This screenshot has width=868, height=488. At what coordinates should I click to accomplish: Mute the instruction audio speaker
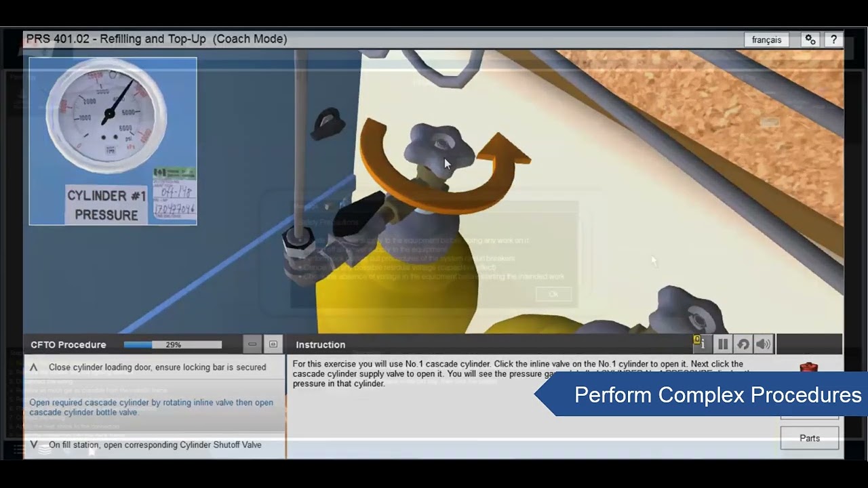[x=764, y=344]
